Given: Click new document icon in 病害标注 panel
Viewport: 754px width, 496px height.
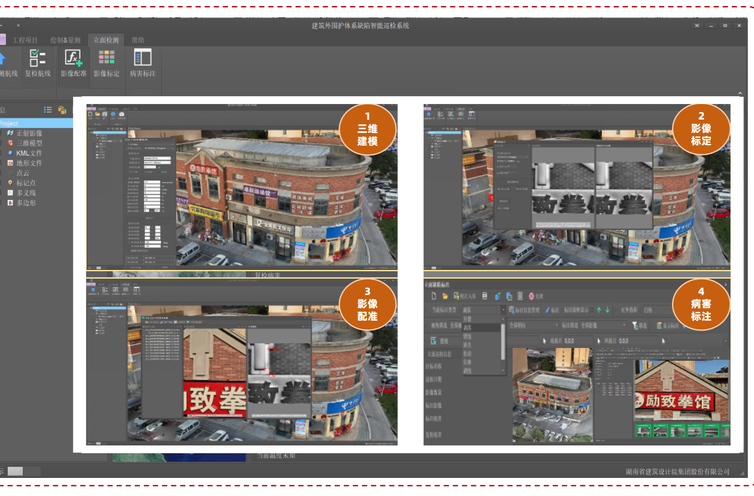Looking at the screenshot, I should tap(434, 296).
